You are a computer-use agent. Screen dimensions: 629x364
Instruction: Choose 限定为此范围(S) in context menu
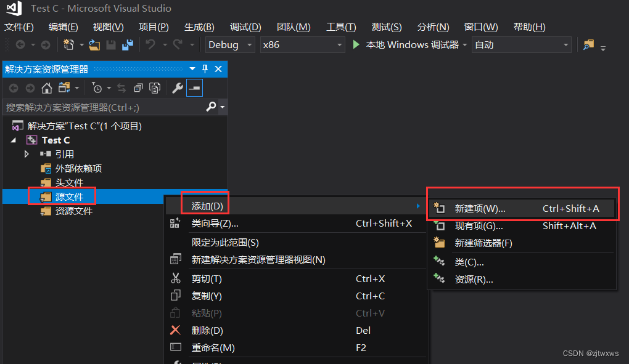[296, 242]
